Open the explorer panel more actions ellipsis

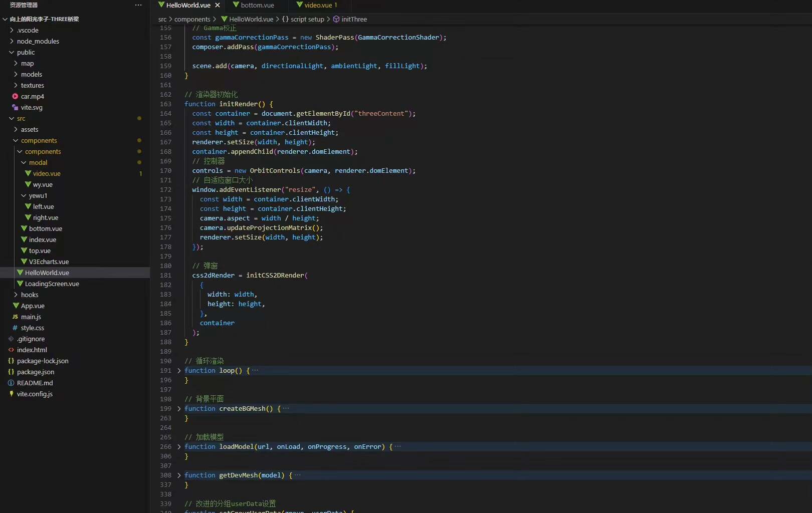click(138, 5)
